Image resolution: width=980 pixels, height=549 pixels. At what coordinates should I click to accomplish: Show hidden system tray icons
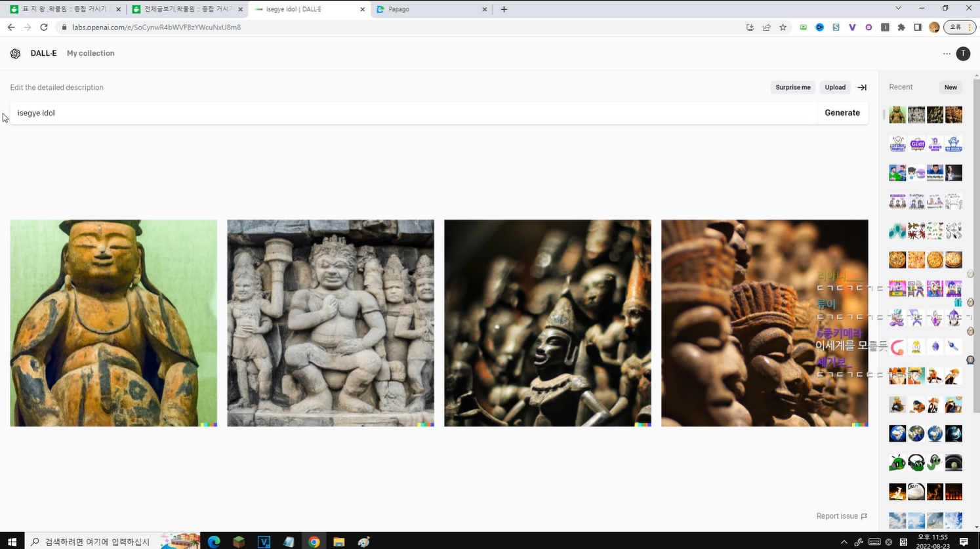coord(844,542)
